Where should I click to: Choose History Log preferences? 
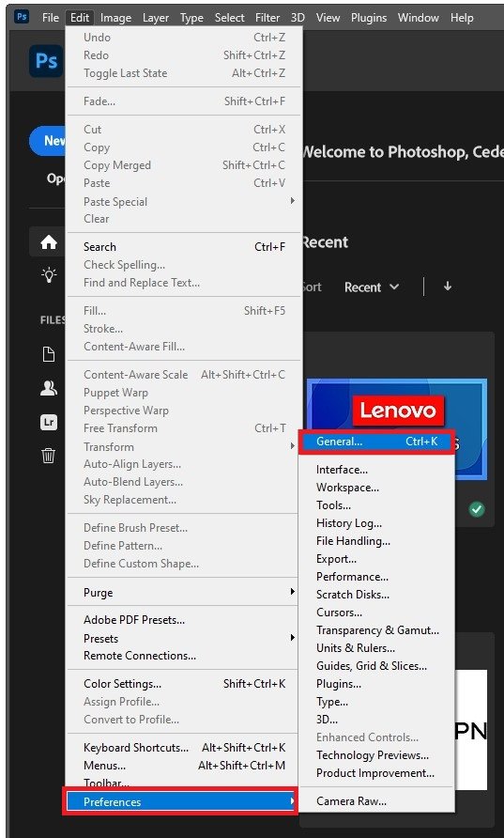pyautogui.click(x=377, y=523)
